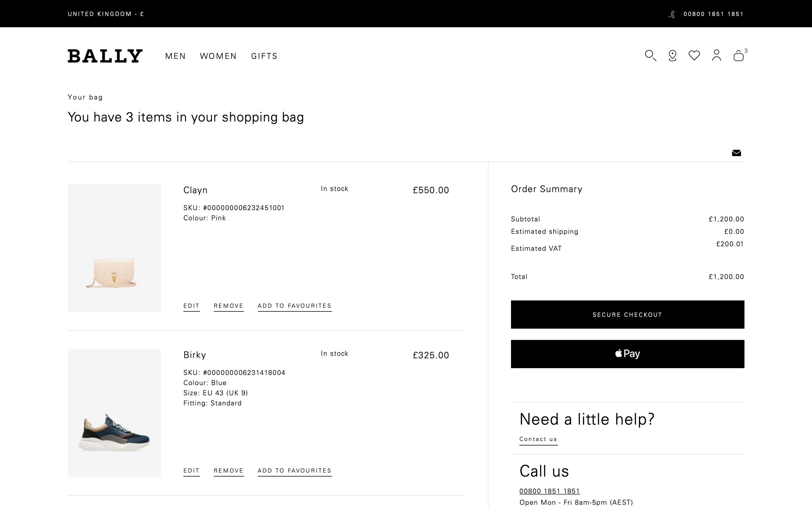Open the GIFTS menu
The height and width of the screenshot is (508, 812).
pos(264,56)
